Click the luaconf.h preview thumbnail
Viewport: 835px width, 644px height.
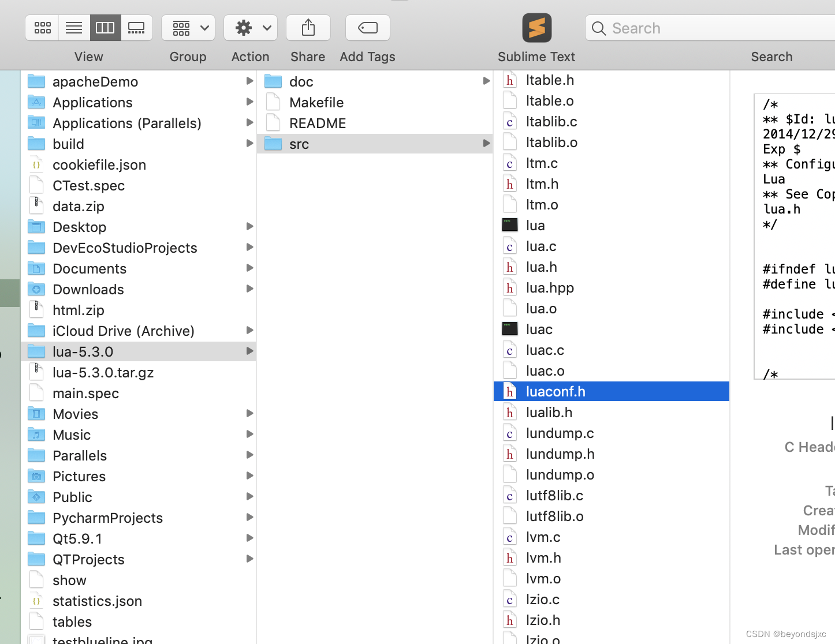[x=795, y=236]
